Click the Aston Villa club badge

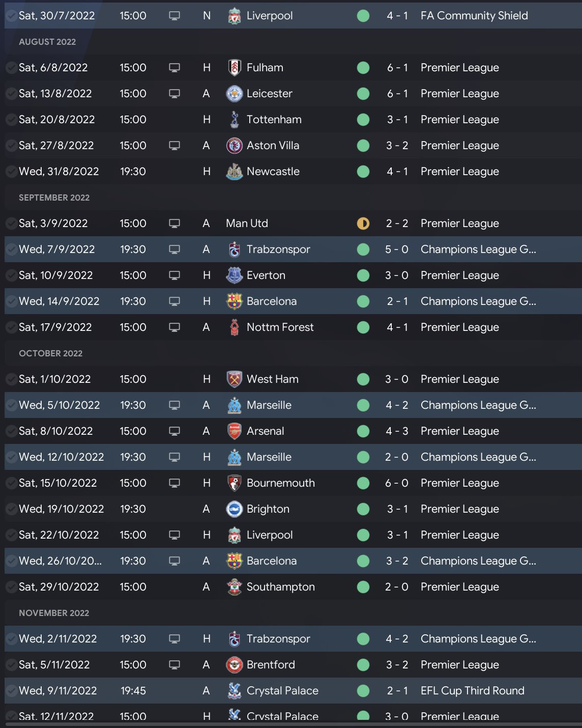pyautogui.click(x=234, y=146)
